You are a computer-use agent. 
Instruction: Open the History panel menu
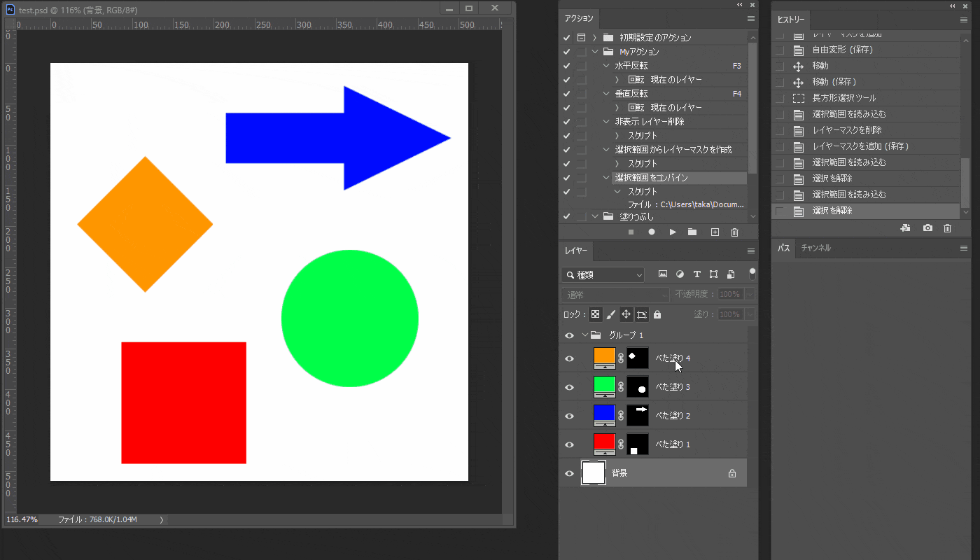point(964,20)
